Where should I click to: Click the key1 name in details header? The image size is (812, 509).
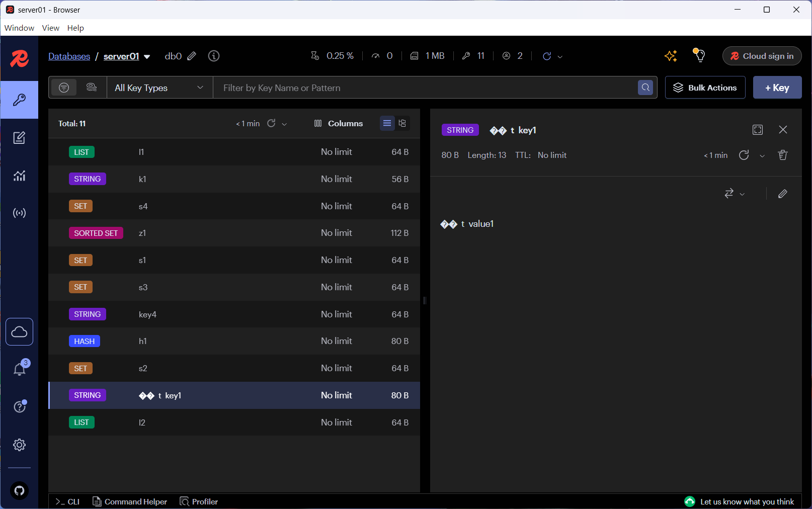(x=513, y=130)
